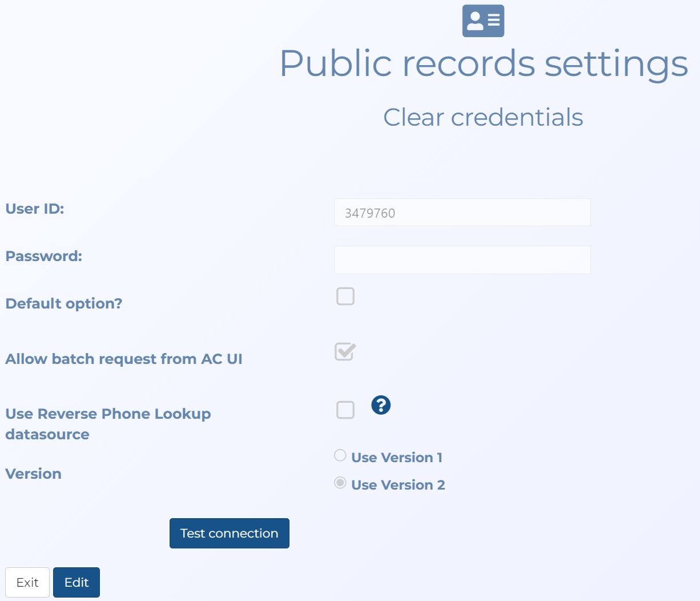The height and width of the screenshot is (601, 700).
Task: Select the Use Version 2 radio button
Action: [340, 483]
